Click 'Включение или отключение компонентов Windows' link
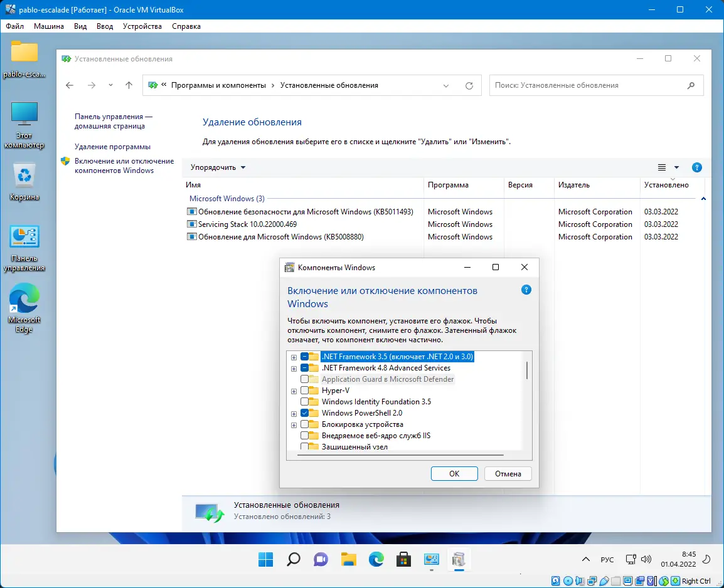The height and width of the screenshot is (588, 724). point(124,165)
